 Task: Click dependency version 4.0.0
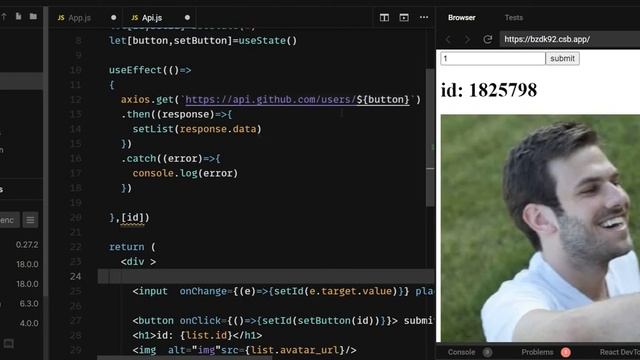coord(29,323)
